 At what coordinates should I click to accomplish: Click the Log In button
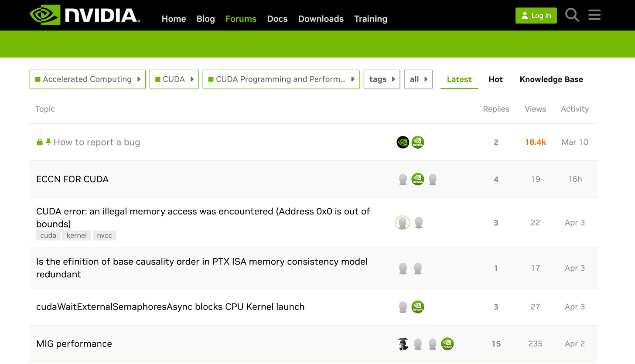click(x=536, y=15)
